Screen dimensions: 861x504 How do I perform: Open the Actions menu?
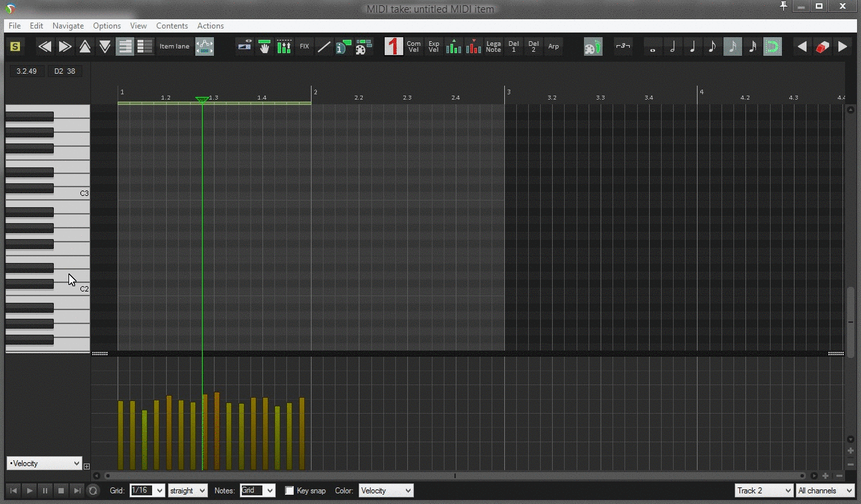(210, 26)
